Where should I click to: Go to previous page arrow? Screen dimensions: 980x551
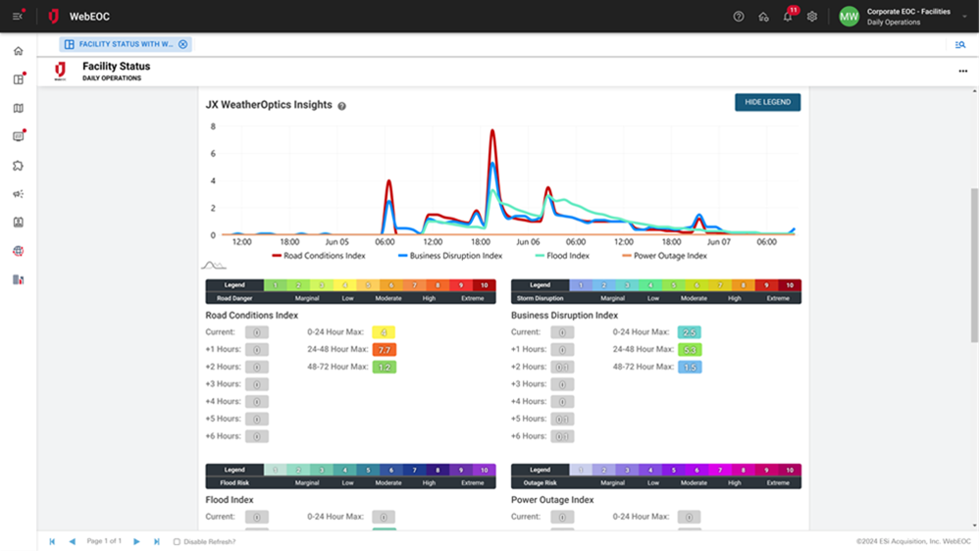[x=72, y=541]
